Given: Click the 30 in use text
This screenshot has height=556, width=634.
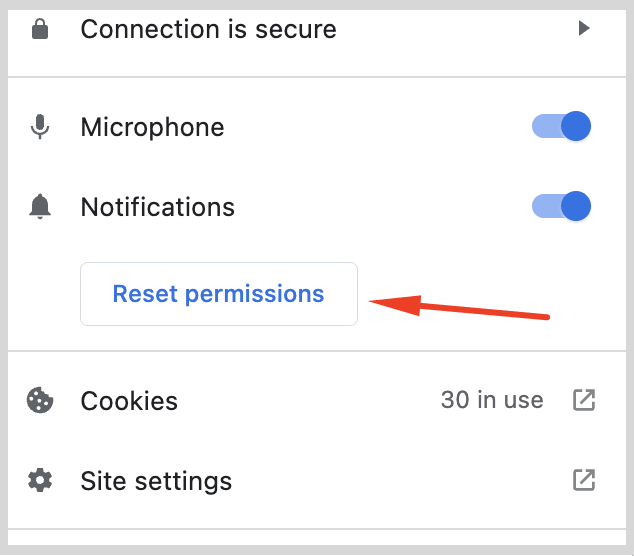Looking at the screenshot, I should tap(492, 400).
